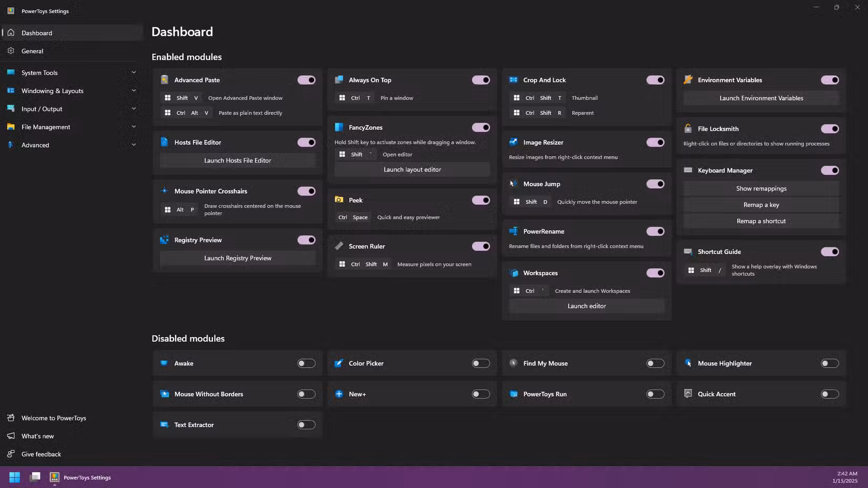Click the FancyZones module icon
The height and width of the screenshot is (488, 868).
click(339, 127)
